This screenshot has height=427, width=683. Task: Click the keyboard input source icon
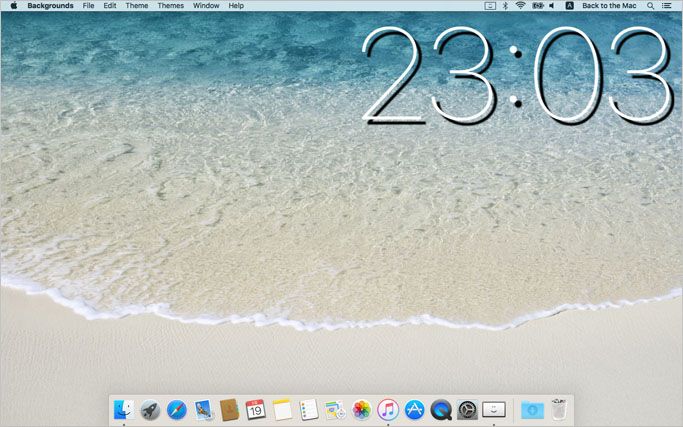(569, 6)
